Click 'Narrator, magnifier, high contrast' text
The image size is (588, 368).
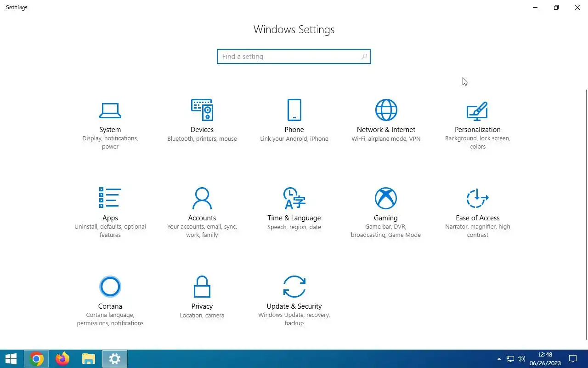click(478, 231)
